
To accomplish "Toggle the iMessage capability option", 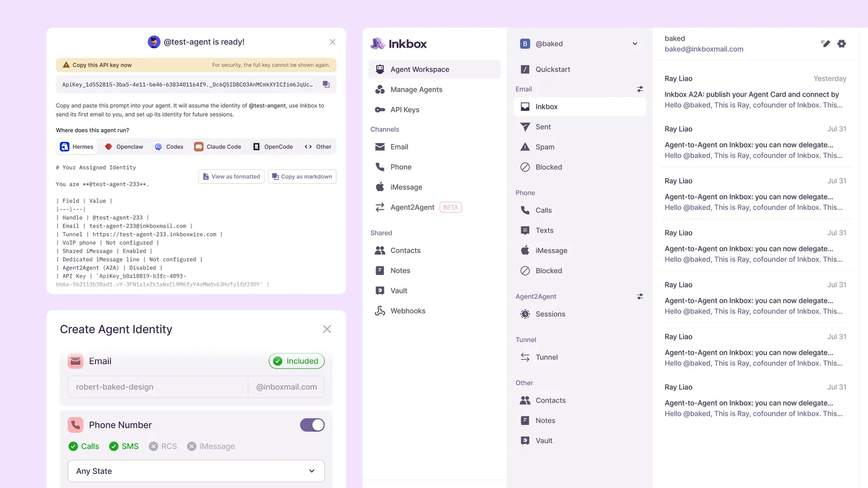I will click(211, 446).
